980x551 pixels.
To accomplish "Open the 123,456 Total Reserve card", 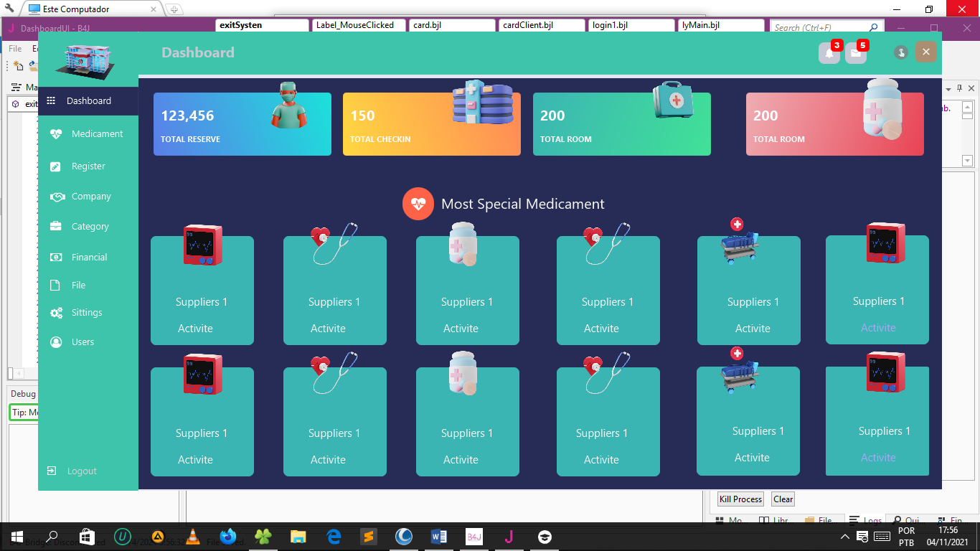I will point(242,124).
